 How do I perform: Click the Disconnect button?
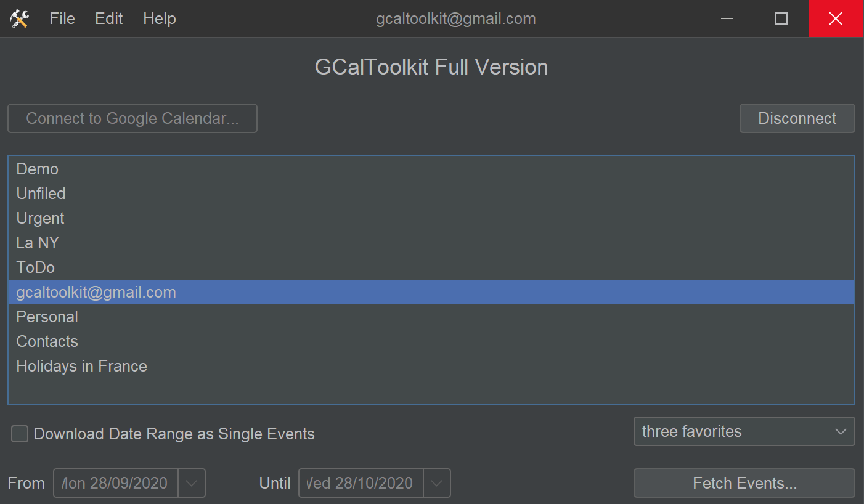tap(797, 118)
